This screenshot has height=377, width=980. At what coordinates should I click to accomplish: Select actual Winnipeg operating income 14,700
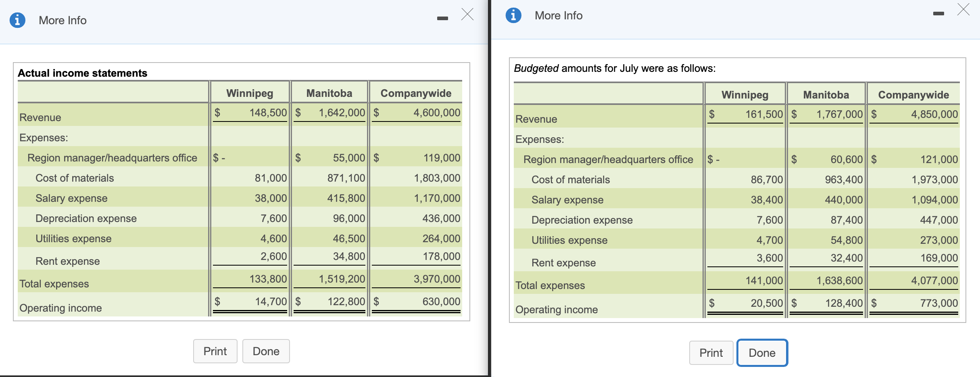click(271, 302)
